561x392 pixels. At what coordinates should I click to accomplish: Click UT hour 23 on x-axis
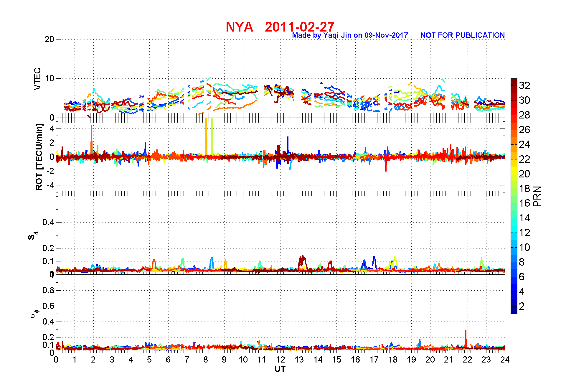click(x=486, y=360)
